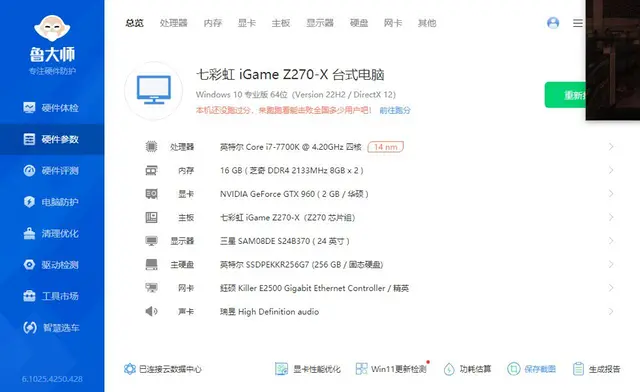Click the 显示器 monitor row icon
The image size is (640, 392).
click(x=151, y=241)
